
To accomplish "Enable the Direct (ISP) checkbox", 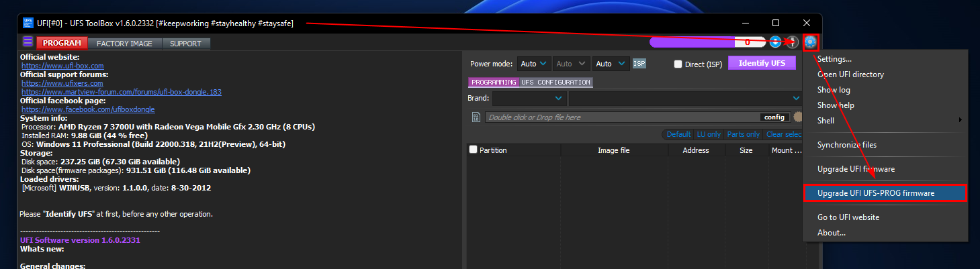I will [x=678, y=64].
